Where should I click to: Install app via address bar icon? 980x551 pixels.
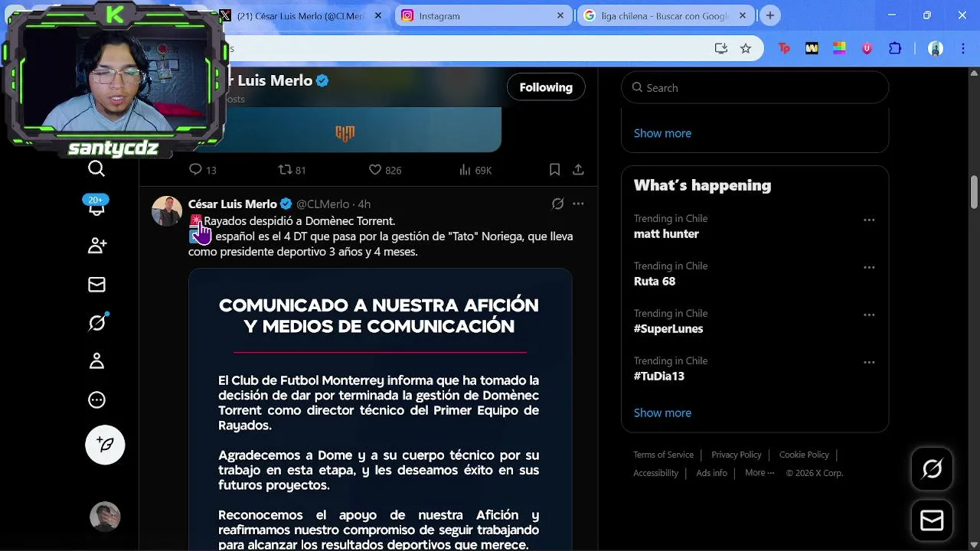click(x=720, y=48)
